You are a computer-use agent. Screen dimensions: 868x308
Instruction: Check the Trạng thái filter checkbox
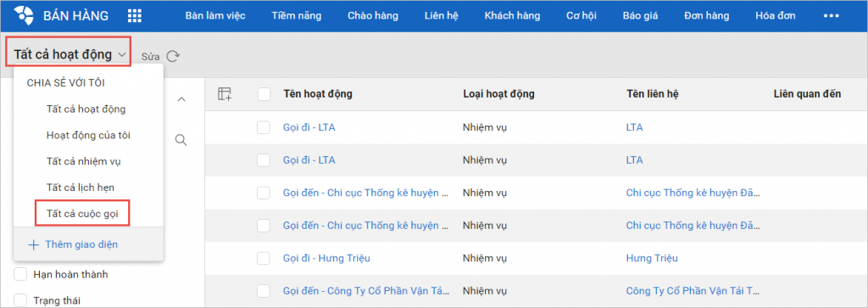coord(20,300)
